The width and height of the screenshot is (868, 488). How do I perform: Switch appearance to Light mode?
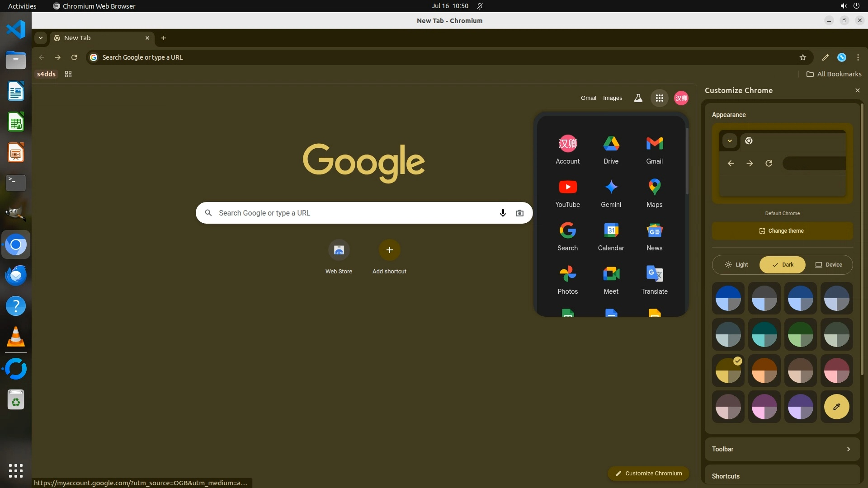(x=736, y=265)
